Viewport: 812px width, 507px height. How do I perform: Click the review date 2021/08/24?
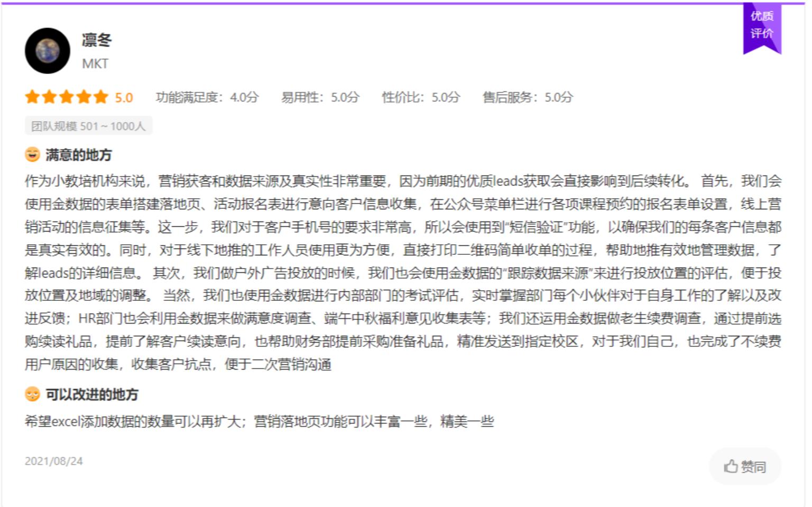coord(54,460)
